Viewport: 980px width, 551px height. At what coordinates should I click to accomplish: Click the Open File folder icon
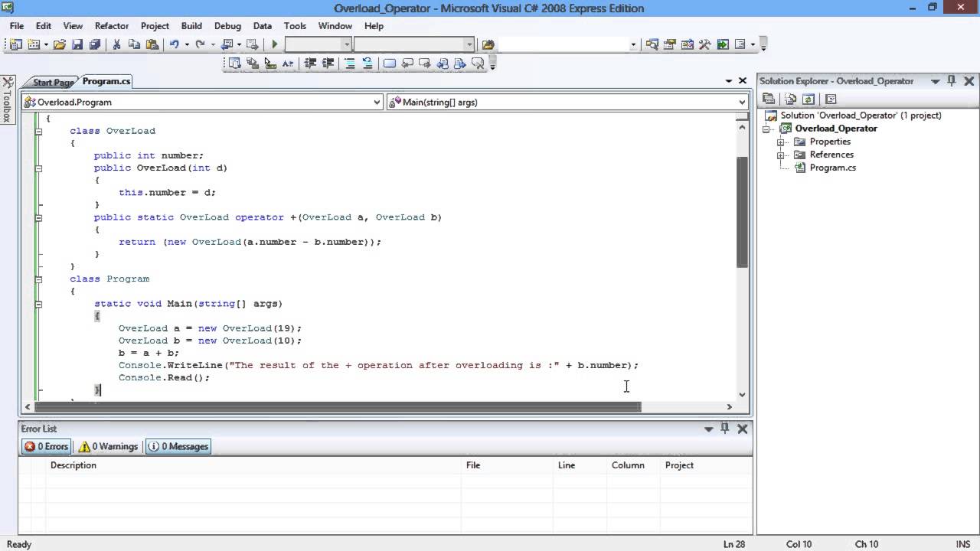pyautogui.click(x=60, y=44)
